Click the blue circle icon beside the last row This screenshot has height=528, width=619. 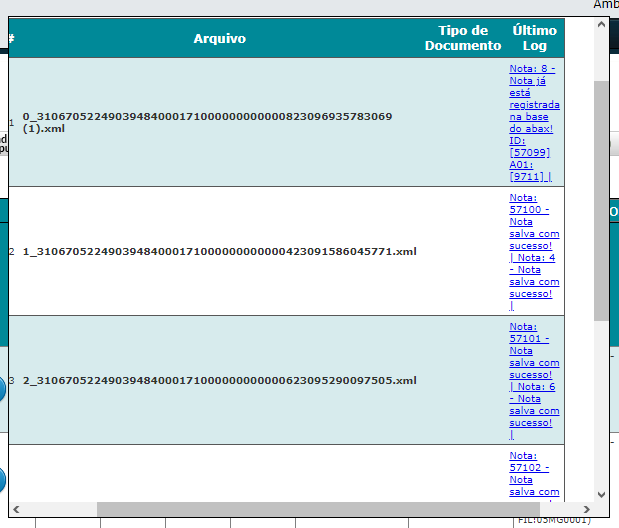tap(2, 479)
